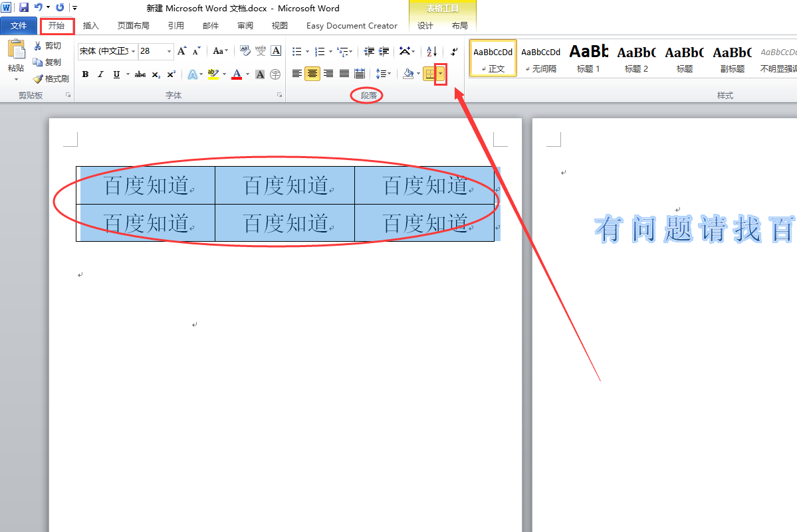
Task: Open the table tools 设计 (Design) tab
Action: 425,25
